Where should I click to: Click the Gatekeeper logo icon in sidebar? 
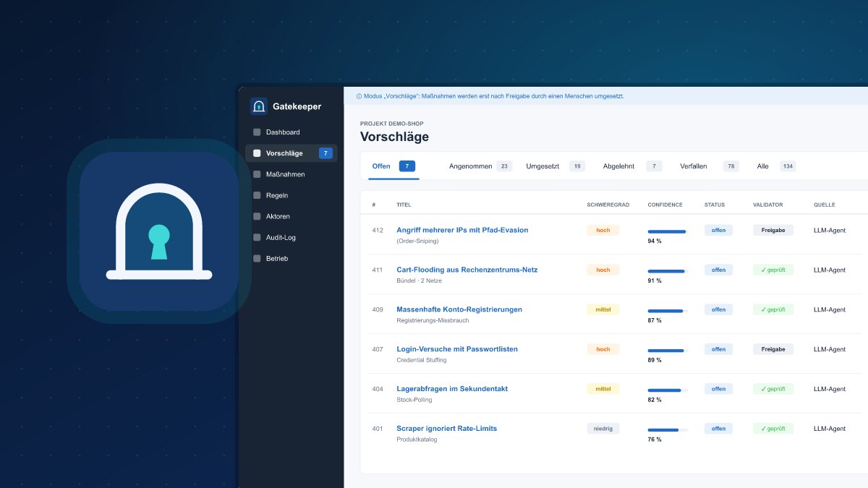click(259, 106)
